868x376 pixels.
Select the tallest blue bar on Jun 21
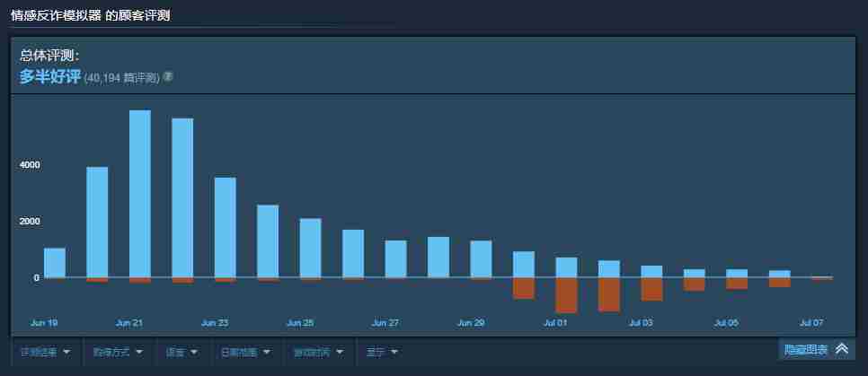pyautogui.click(x=140, y=193)
